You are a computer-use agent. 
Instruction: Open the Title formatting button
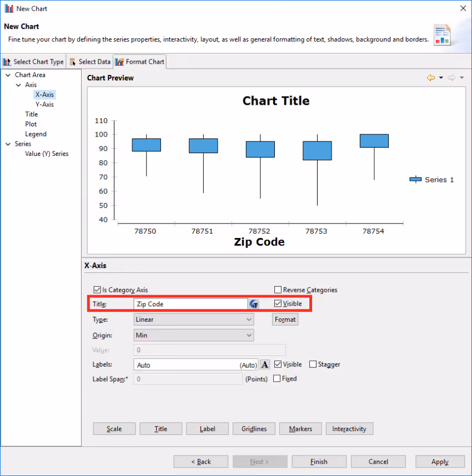[161, 429]
